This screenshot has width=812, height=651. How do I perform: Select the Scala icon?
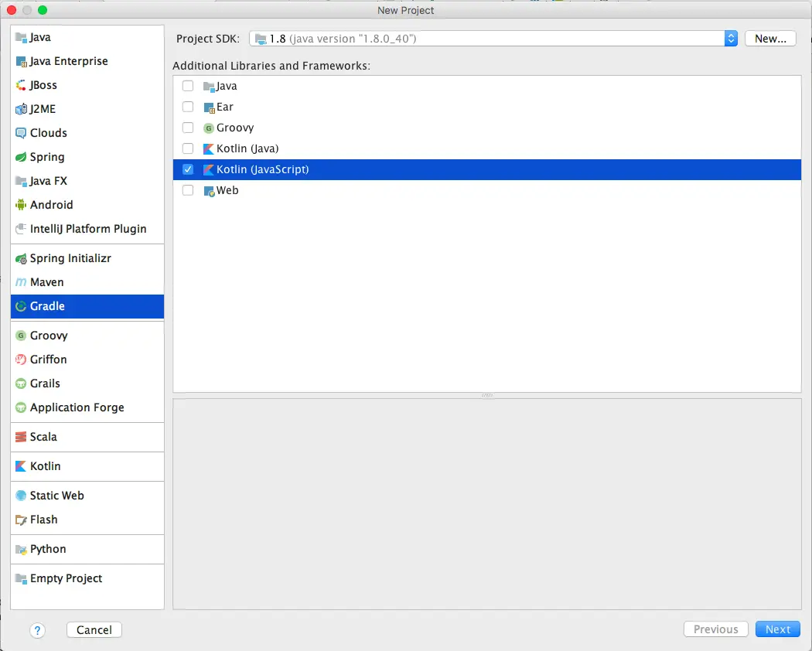[21, 437]
